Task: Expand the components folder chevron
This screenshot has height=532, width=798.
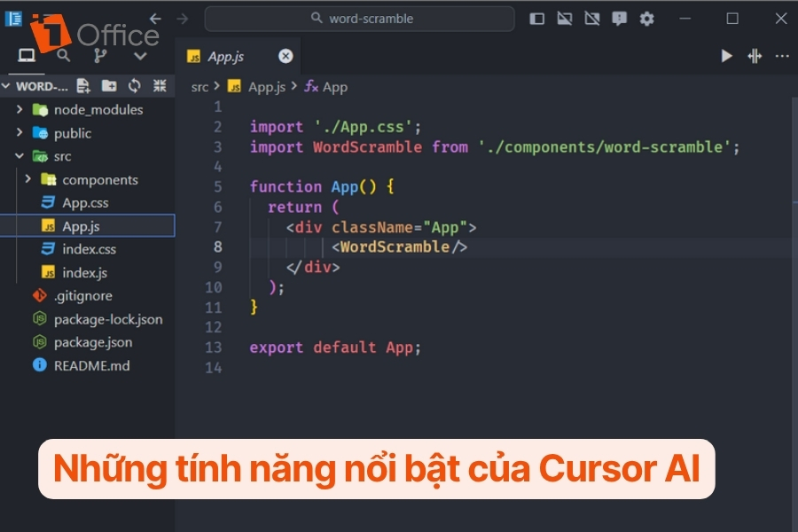Action: pos(28,179)
